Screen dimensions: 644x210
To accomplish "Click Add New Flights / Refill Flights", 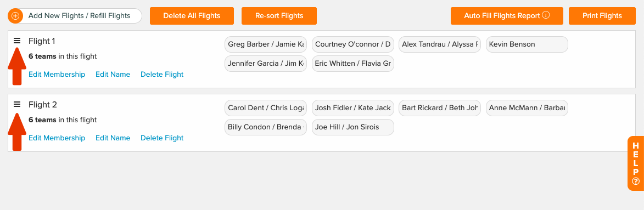I will [79, 16].
